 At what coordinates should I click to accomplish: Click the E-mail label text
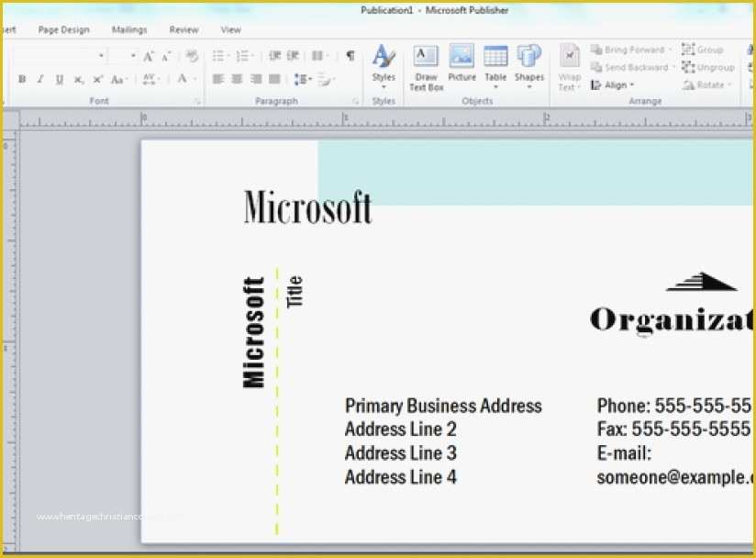point(624,453)
